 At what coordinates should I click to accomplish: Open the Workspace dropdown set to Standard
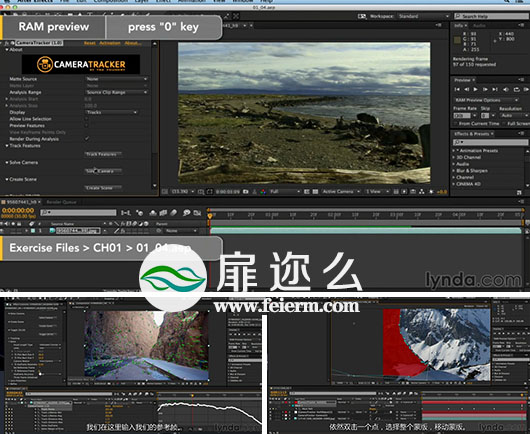click(x=424, y=16)
